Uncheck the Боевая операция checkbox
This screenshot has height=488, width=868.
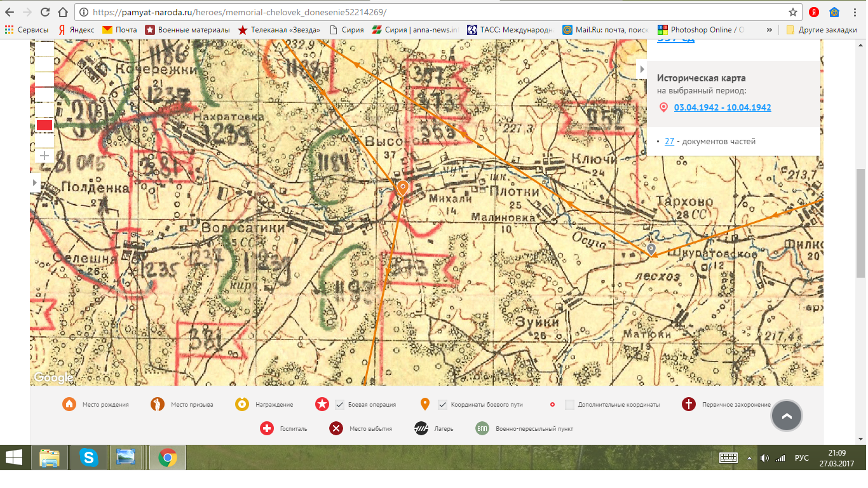(340, 405)
